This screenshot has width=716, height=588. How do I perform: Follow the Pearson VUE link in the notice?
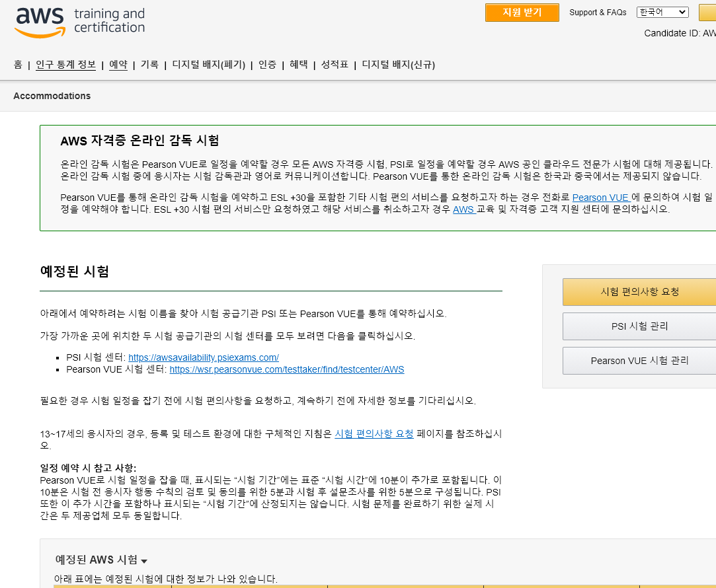click(x=602, y=198)
